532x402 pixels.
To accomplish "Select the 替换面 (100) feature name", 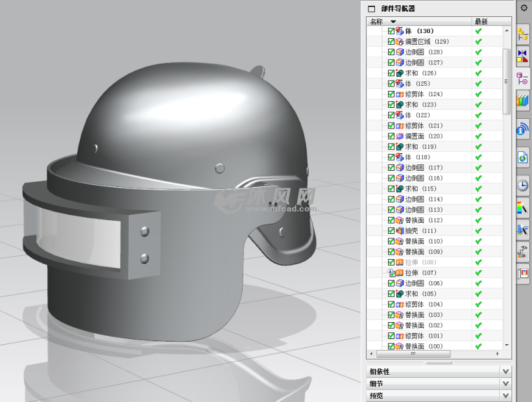I will coord(424,346).
